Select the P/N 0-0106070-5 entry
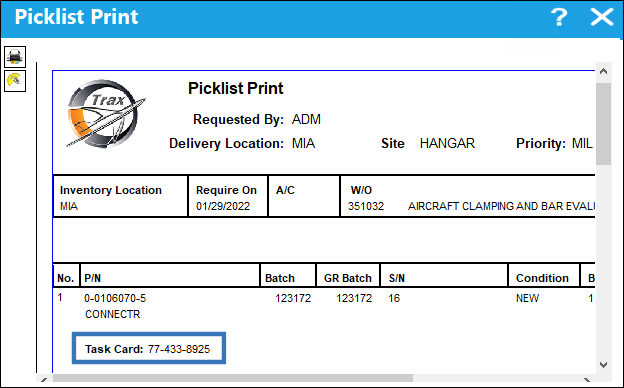The height and width of the screenshot is (388, 624). click(115, 298)
